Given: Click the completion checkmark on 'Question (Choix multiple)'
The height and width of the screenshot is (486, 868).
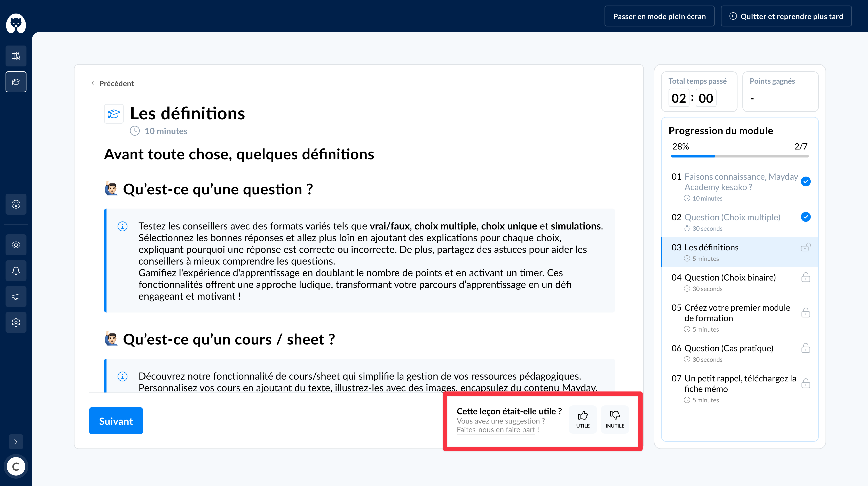Looking at the screenshot, I should click(x=806, y=217).
